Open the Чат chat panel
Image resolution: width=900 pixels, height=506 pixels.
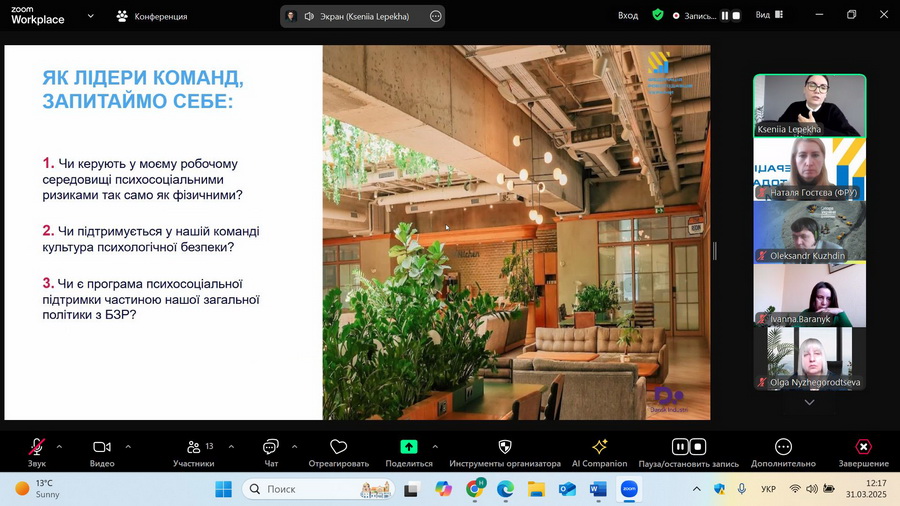(x=270, y=448)
